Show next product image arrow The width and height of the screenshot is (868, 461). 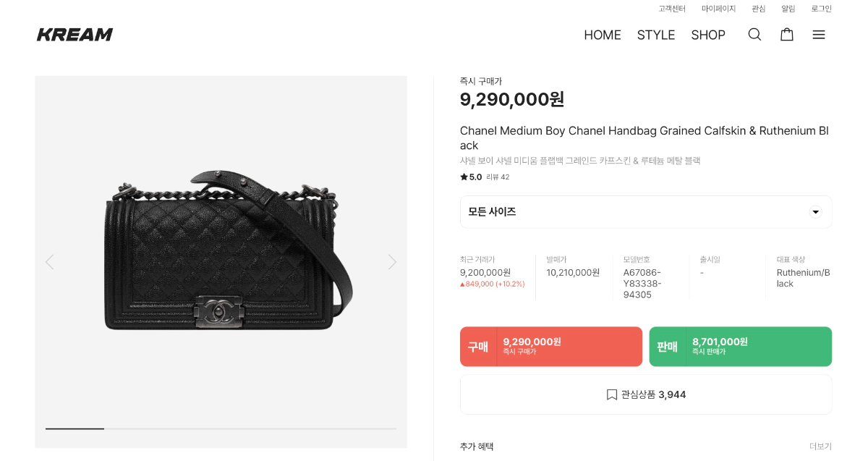coord(392,262)
